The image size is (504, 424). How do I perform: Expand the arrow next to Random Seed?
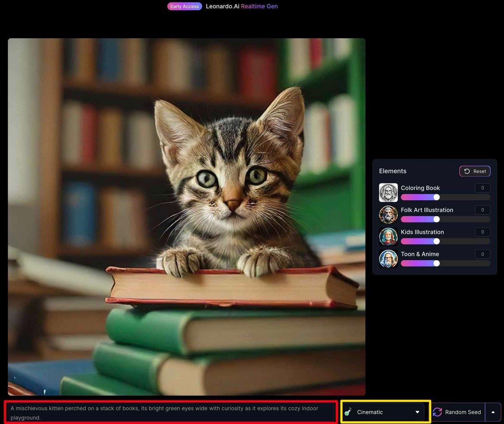pos(493,412)
